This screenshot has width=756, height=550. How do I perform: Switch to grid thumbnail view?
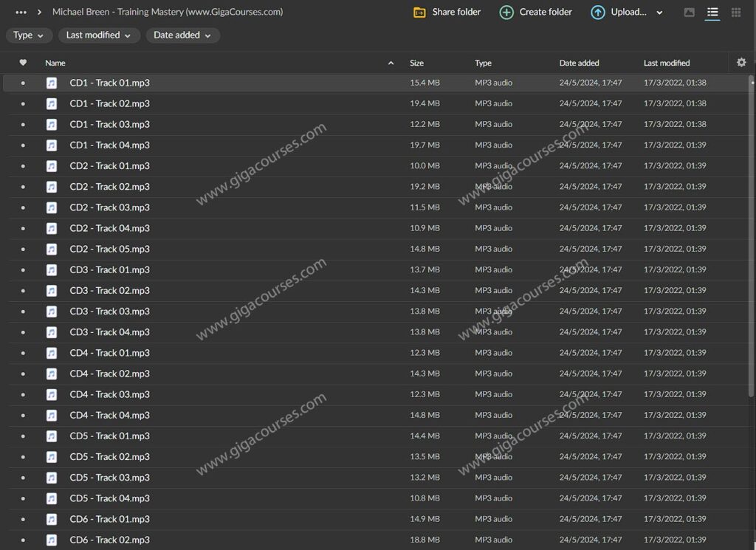(736, 13)
